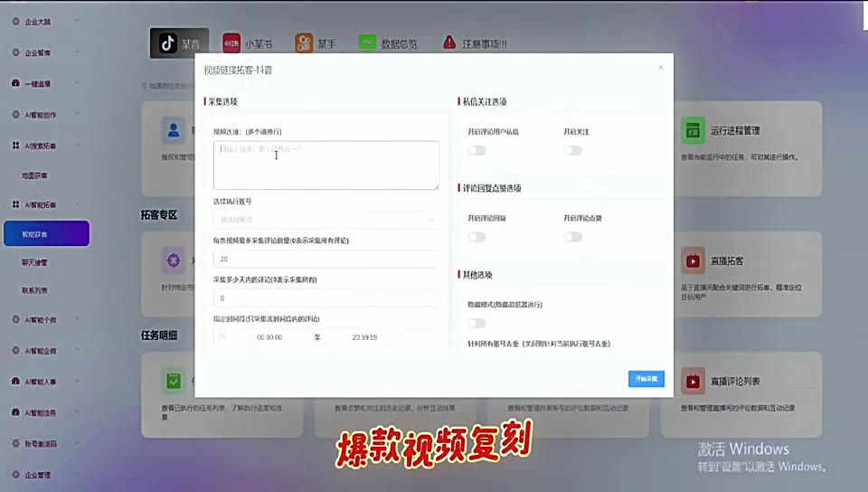Open the green 运行进程管理 card icon
The image size is (868, 492).
pyautogui.click(x=693, y=130)
